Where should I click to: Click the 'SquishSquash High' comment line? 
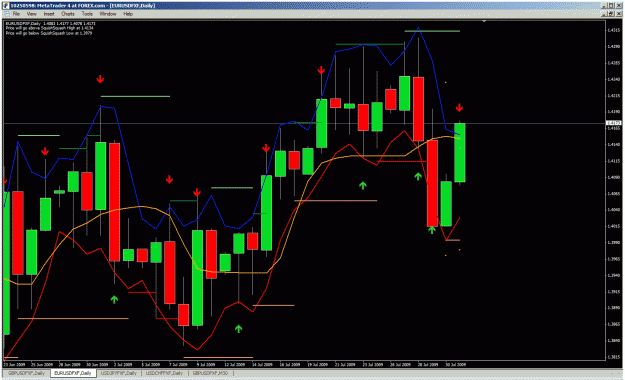tap(49, 28)
